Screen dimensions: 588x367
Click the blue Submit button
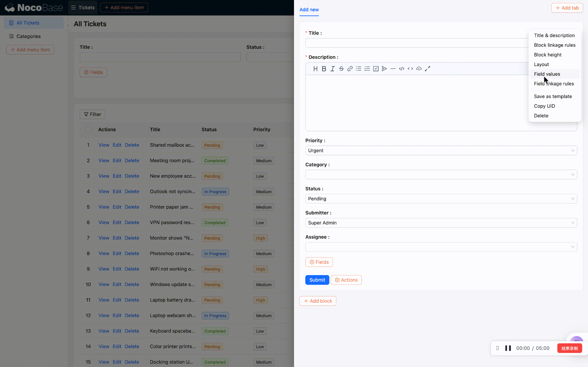pyautogui.click(x=317, y=280)
